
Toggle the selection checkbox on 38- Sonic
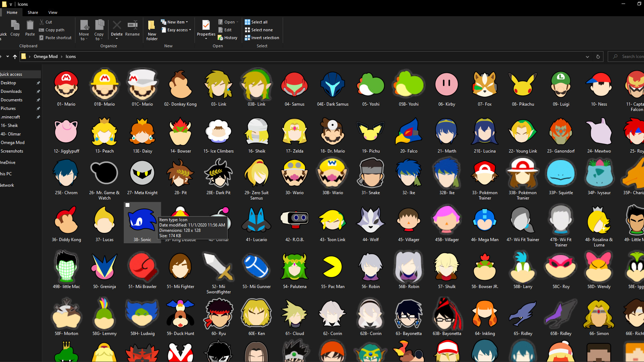pos(128,205)
